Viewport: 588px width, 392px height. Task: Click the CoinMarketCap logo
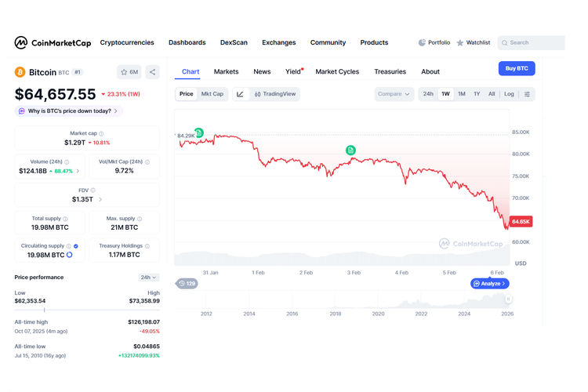53,43
